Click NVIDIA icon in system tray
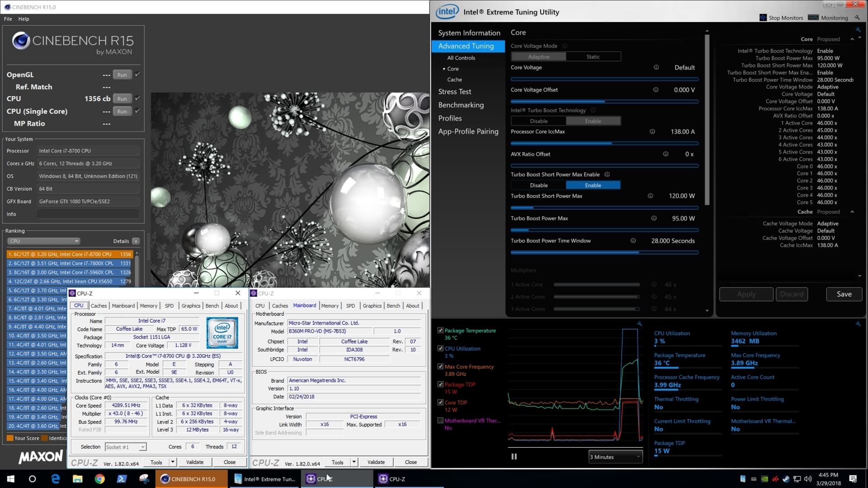The image size is (868, 488). [x=764, y=479]
